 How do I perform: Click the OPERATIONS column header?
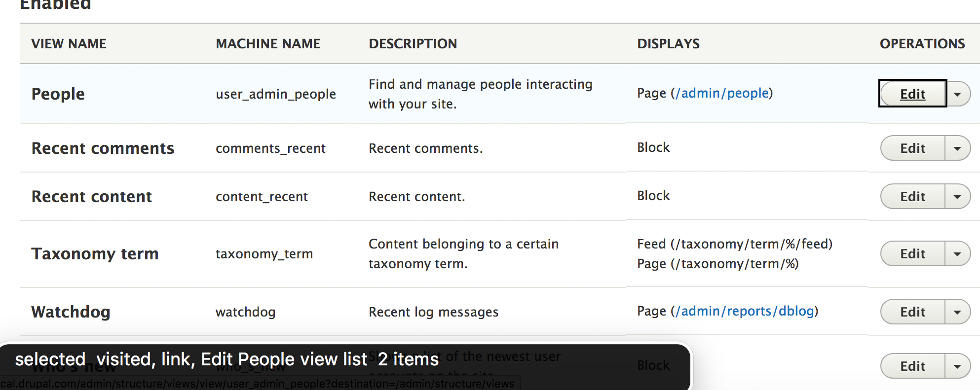(922, 43)
